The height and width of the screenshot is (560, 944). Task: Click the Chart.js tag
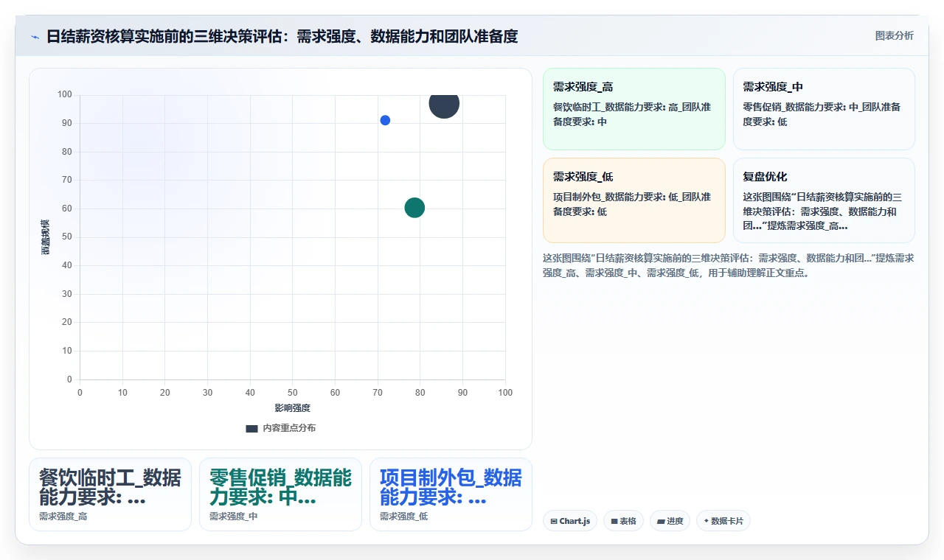click(x=570, y=521)
